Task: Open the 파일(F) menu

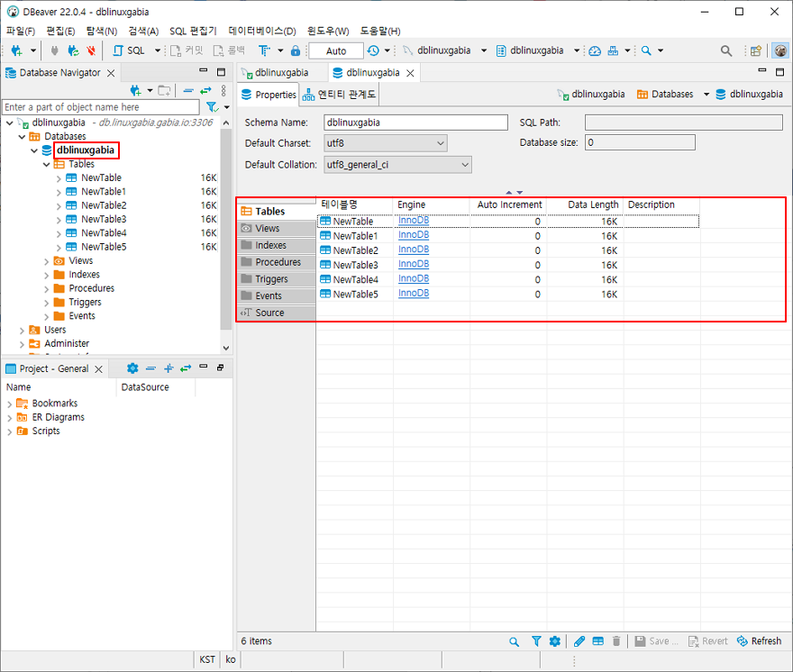Action: [20, 31]
